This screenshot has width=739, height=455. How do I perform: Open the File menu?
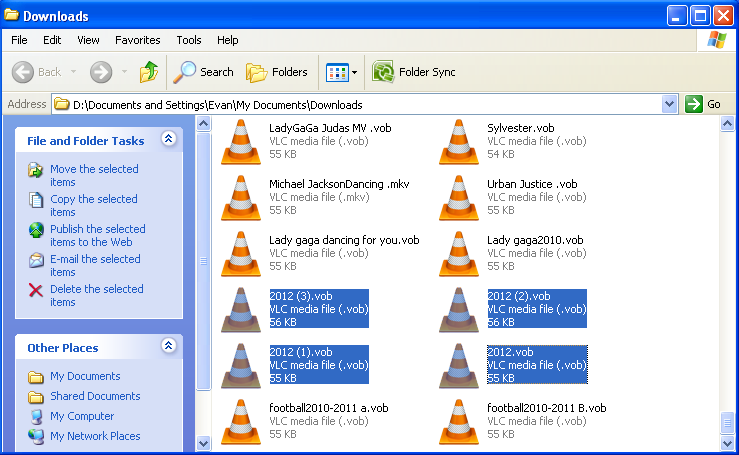(19, 40)
